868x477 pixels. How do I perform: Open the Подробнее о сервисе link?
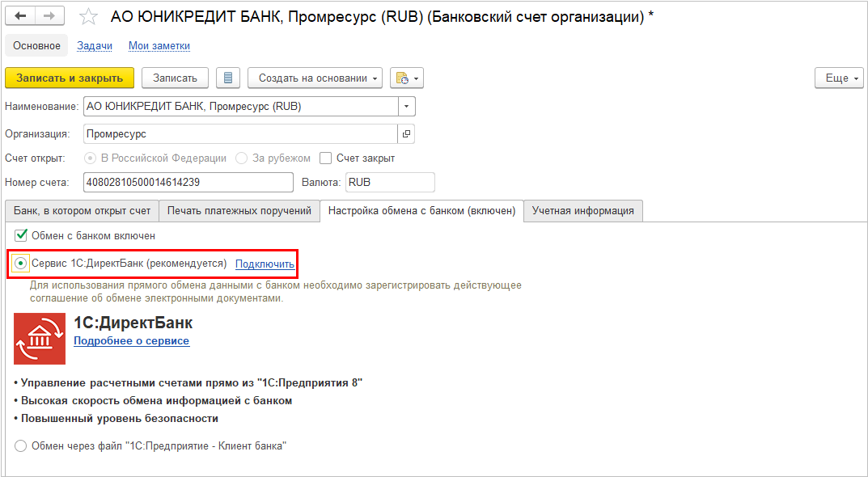tap(132, 341)
